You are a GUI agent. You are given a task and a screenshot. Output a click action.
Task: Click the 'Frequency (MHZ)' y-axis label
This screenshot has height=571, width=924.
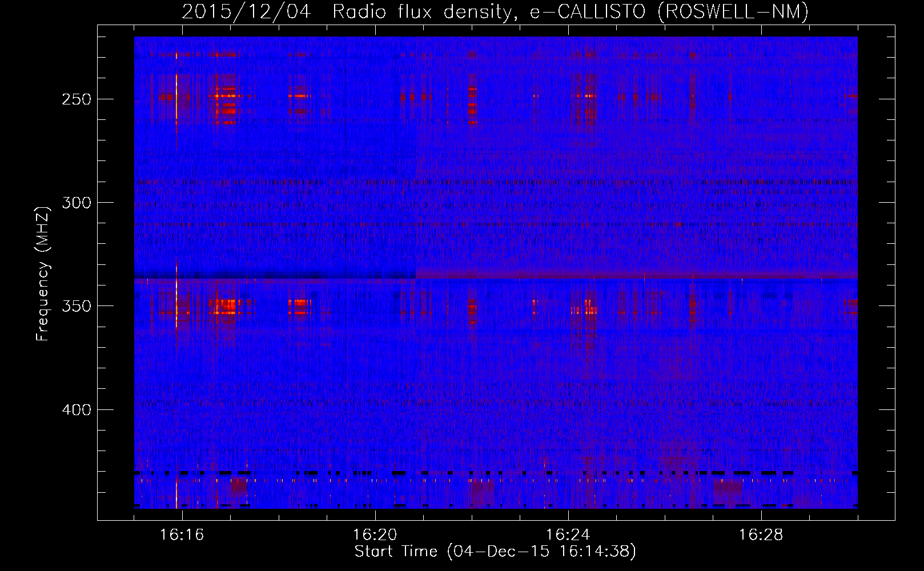(x=43, y=274)
